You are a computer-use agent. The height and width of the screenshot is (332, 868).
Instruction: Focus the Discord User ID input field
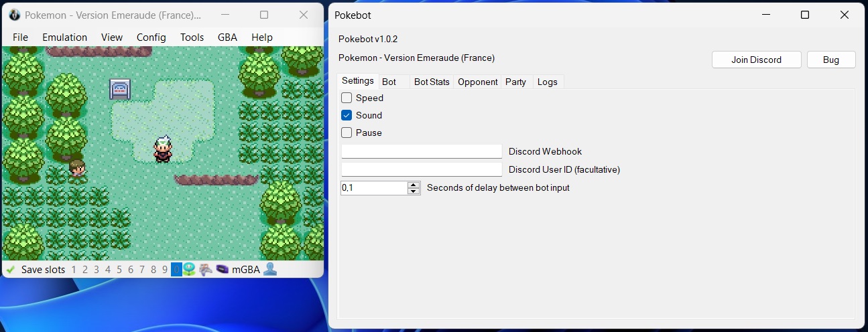[x=422, y=169]
